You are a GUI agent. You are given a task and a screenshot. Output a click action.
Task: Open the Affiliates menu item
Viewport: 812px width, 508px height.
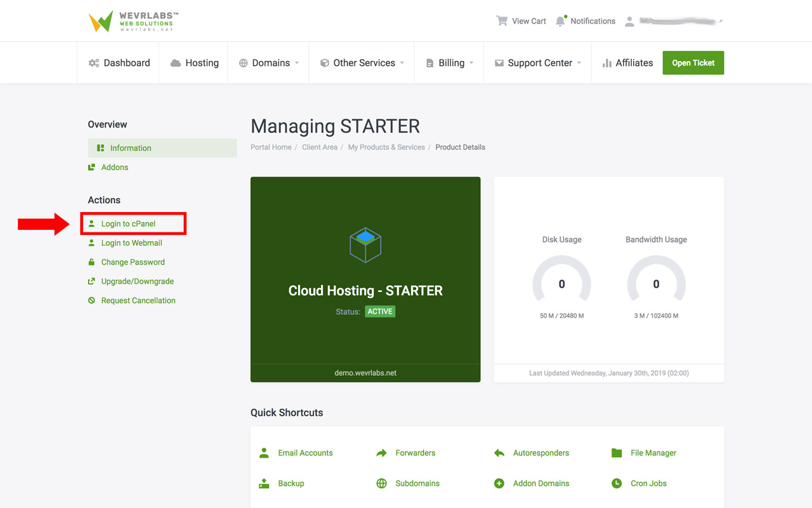(627, 63)
